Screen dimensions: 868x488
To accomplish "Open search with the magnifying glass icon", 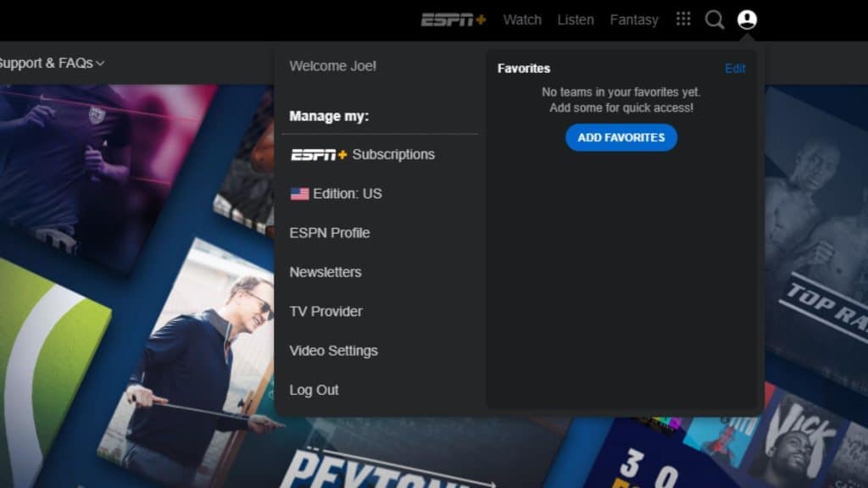I will point(714,19).
